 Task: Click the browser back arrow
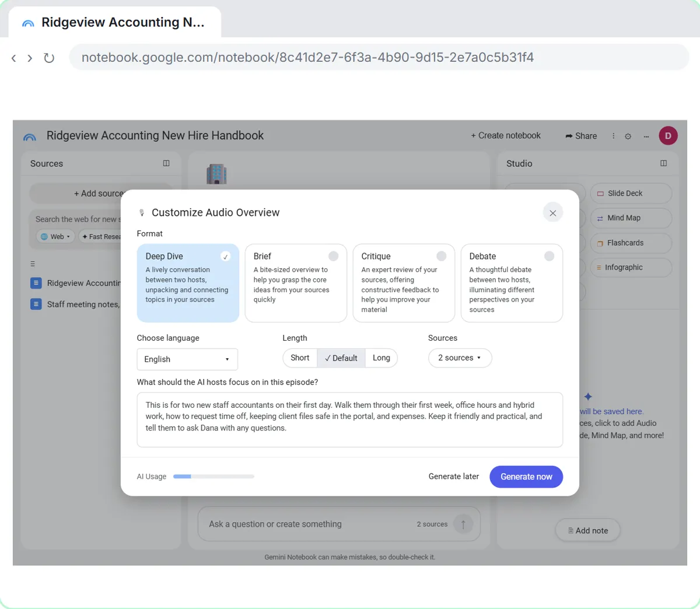(14, 58)
